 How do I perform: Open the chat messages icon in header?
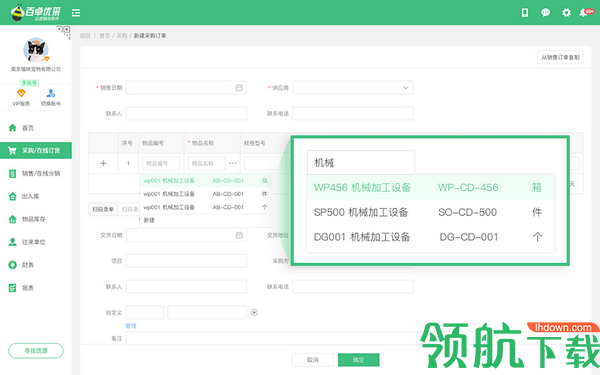[545, 13]
